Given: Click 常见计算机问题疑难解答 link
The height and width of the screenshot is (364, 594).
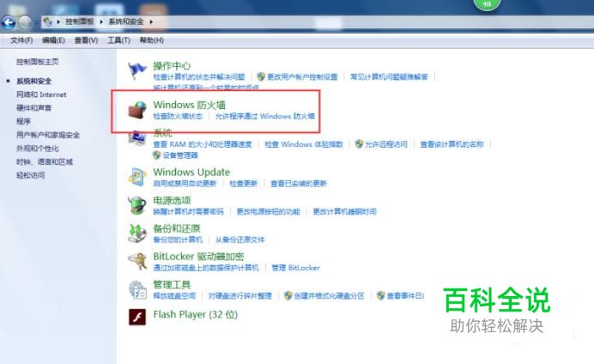Looking at the screenshot, I should pos(389,77).
